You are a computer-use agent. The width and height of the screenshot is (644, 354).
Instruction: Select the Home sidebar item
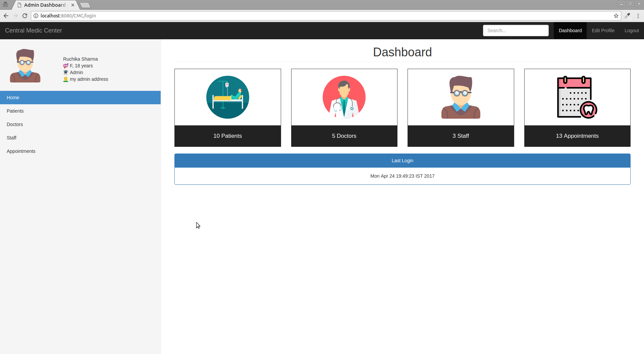click(13, 98)
